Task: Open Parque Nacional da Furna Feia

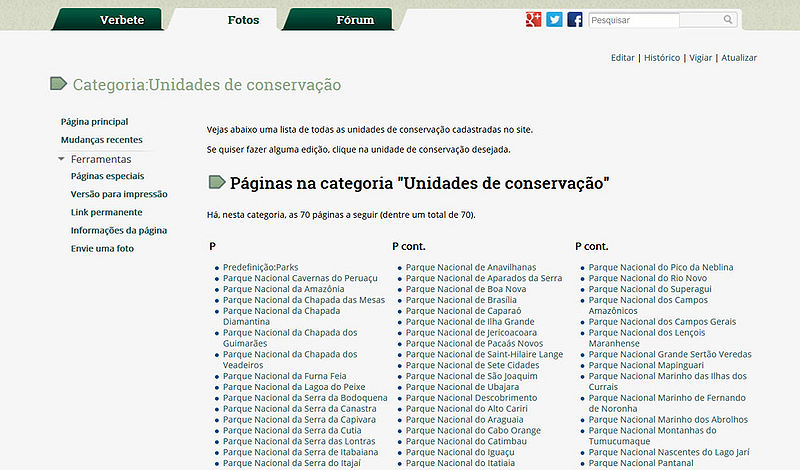Action: pyautogui.click(x=284, y=376)
